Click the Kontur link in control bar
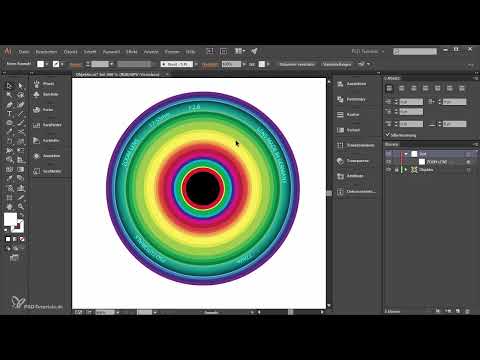Viewport: 480px width, 360px height. click(75, 64)
